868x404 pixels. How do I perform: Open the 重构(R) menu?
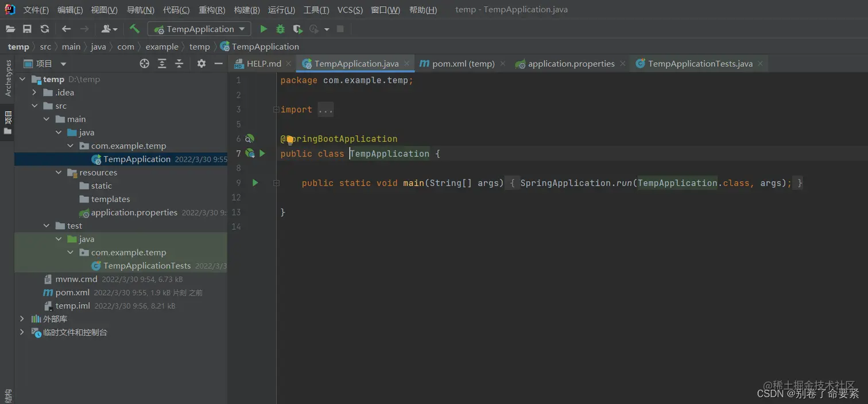212,10
